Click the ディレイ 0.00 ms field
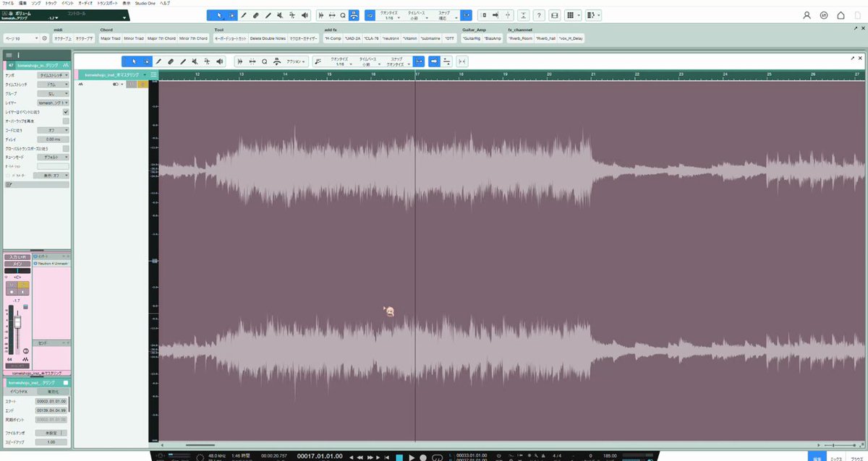The height and width of the screenshot is (461, 868). [54, 139]
